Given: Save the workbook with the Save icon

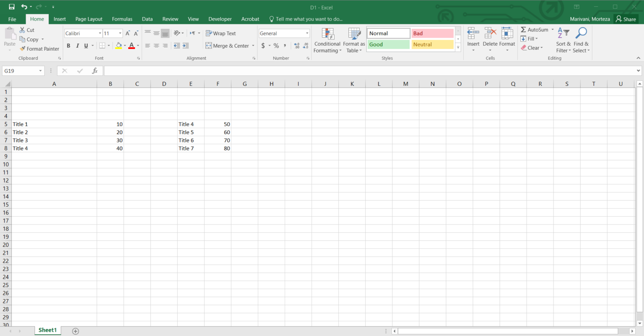Looking at the screenshot, I should (x=12, y=7).
